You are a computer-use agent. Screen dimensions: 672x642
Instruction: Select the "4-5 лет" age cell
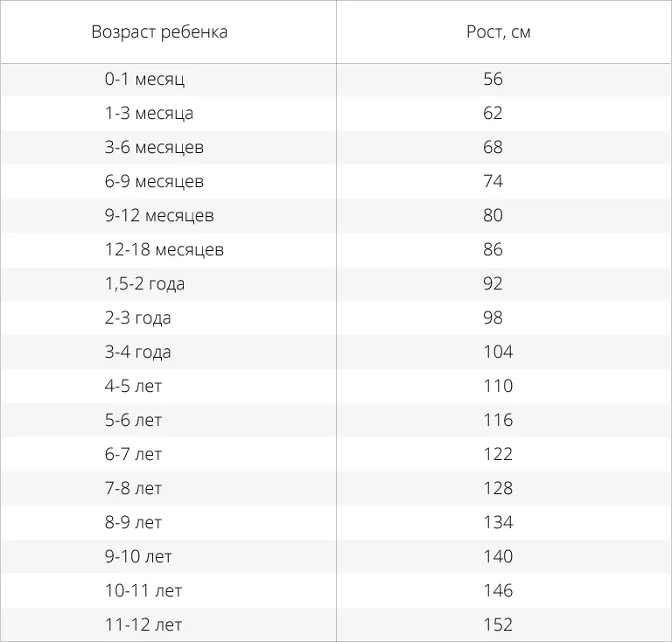click(x=134, y=387)
